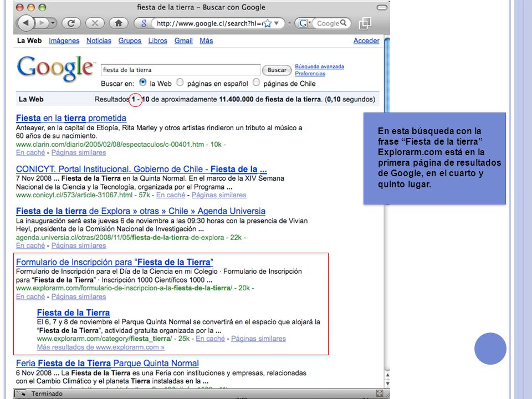The image size is (532, 399).
Task: Open 'Páginas similares' for explorarm.com/category/fiesta_tierra
Action: [x=259, y=339]
